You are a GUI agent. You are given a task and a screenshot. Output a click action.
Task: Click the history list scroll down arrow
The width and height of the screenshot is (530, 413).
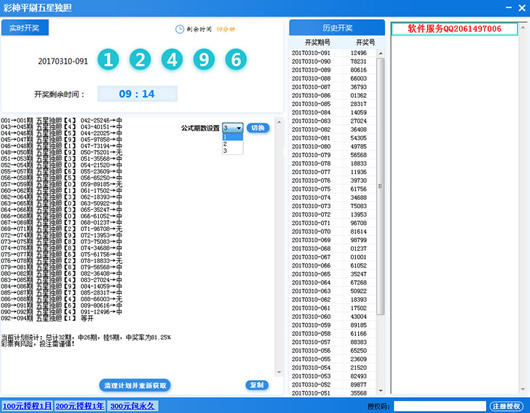381,391
